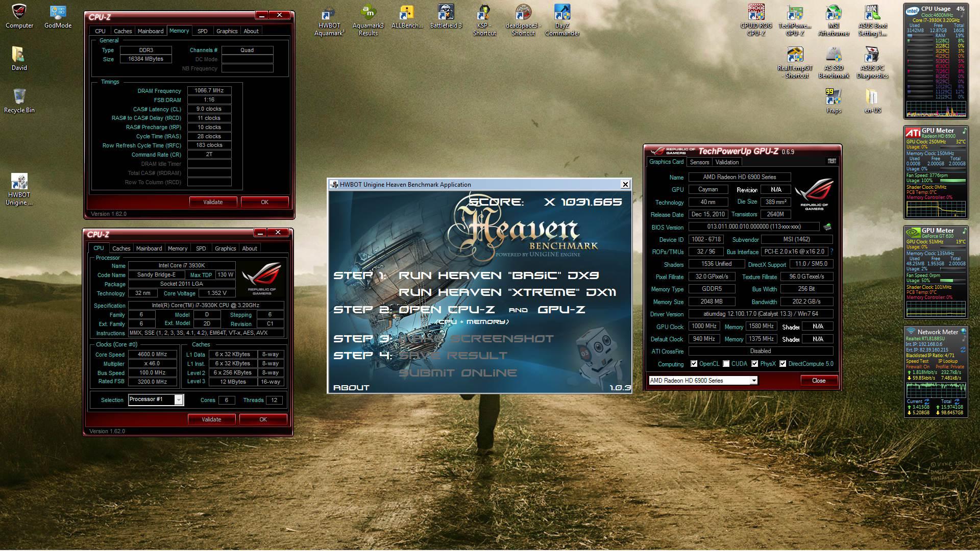Launch KSP shortcut icon
This screenshot has width=980, height=551.
(484, 20)
